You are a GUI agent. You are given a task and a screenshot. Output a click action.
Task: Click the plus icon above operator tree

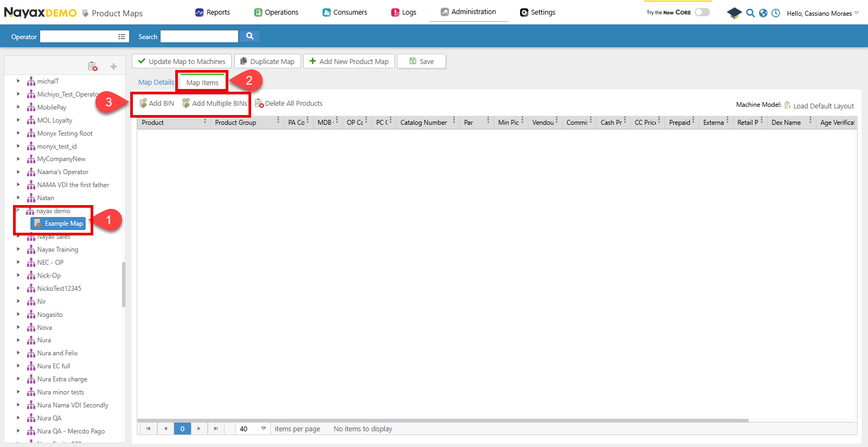tap(113, 66)
